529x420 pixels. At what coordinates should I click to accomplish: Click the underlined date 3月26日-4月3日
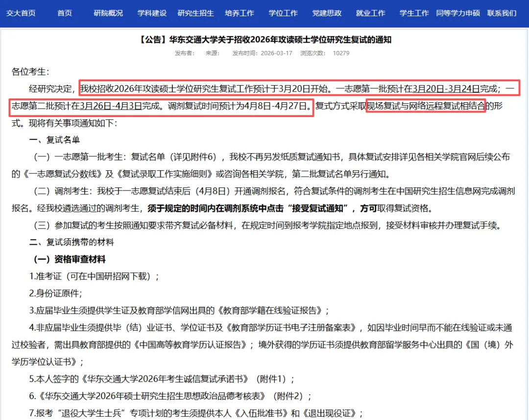111,106
